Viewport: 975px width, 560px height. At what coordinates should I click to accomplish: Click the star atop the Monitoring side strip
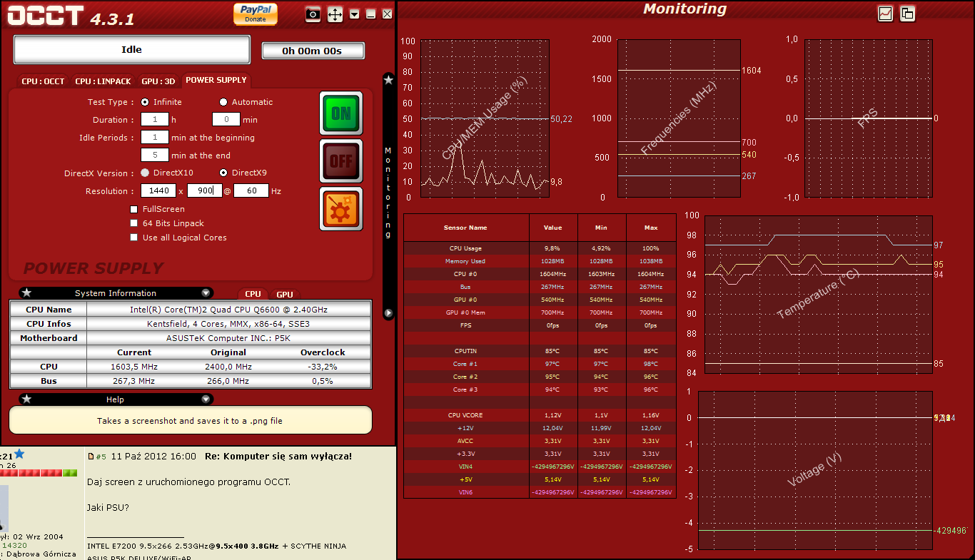click(x=388, y=80)
